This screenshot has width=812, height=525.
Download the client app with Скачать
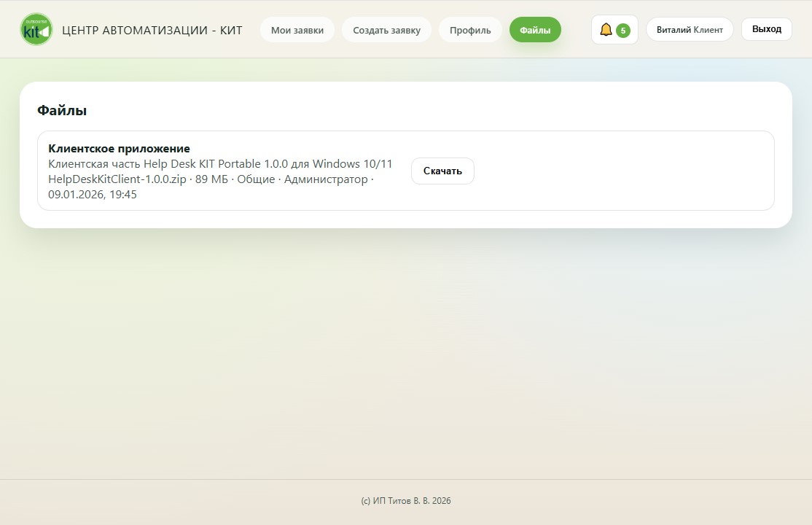[x=442, y=171]
